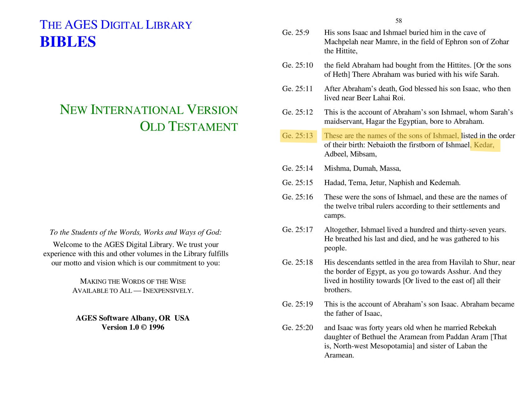Image resolution: width=532 pixels, height=406 pixels.
Task: Click the Ge. 25:14 verse label
Action: pos(297,168)
